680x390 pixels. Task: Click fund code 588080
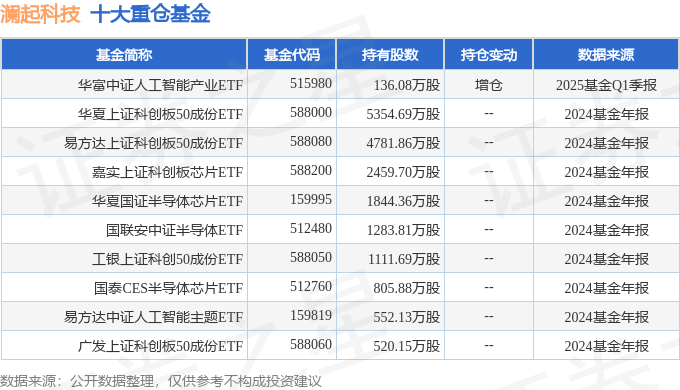click(311, 141)
